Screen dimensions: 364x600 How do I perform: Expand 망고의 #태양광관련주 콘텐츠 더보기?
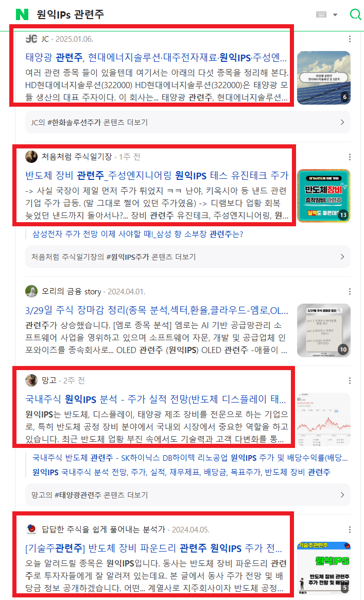[188, 495]
